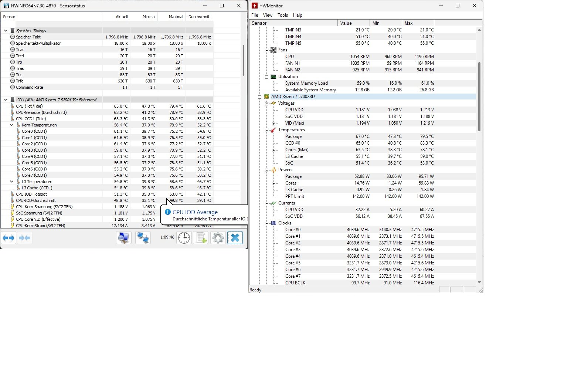Click HWMonitor Fans section icon
Viewport: 588px width, 365px height.
(x=273, y=50)
